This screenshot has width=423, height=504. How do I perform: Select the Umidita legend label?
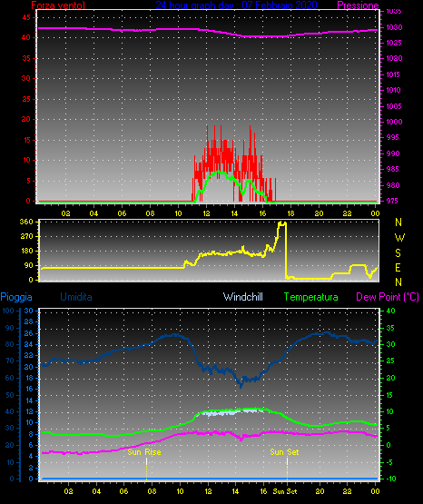pos(76,297)
